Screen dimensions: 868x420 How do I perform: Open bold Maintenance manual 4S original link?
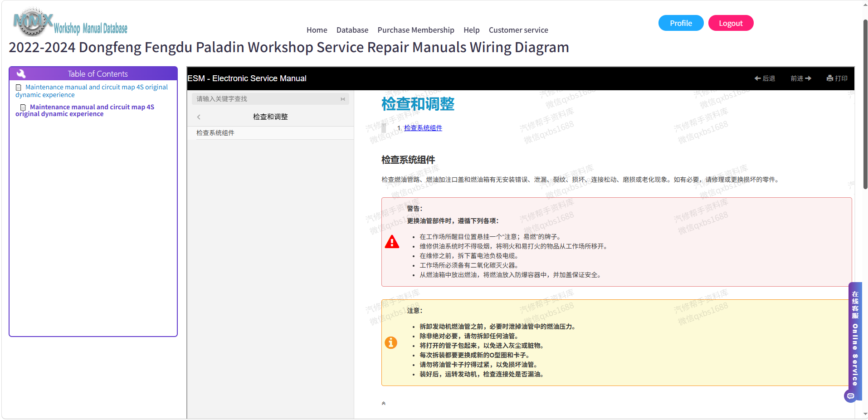[x=85, y=110]
